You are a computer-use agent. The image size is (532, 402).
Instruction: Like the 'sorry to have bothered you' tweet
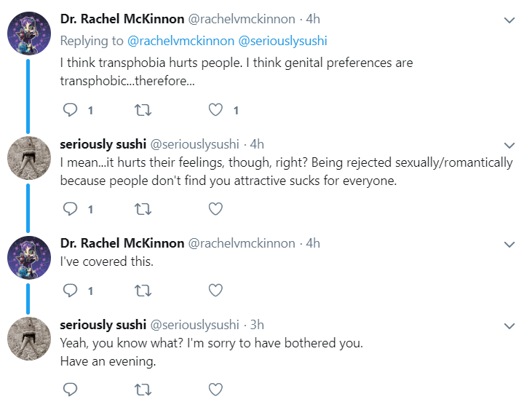pyautogui.click(x=215, y=390)
